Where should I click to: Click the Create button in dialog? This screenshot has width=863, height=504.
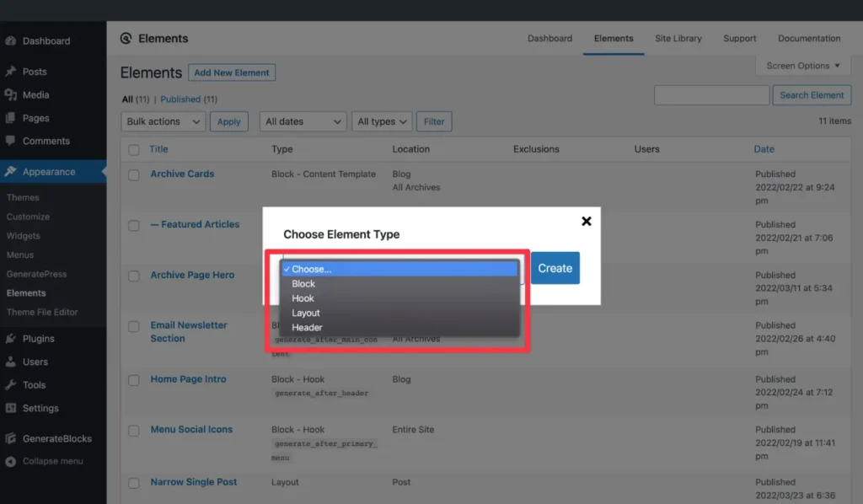coord(555,268)
